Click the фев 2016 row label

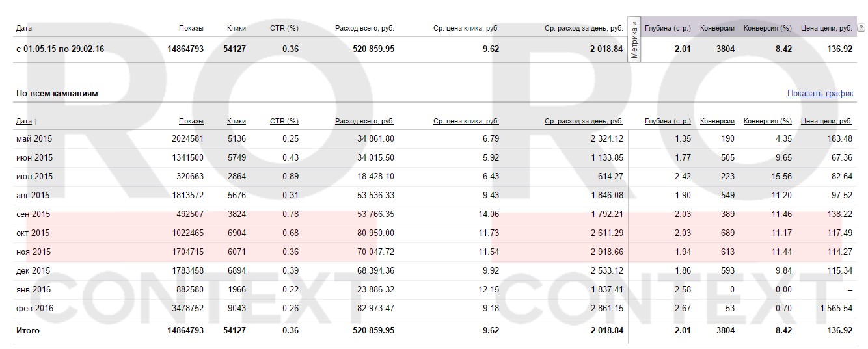tap(34, 308)
